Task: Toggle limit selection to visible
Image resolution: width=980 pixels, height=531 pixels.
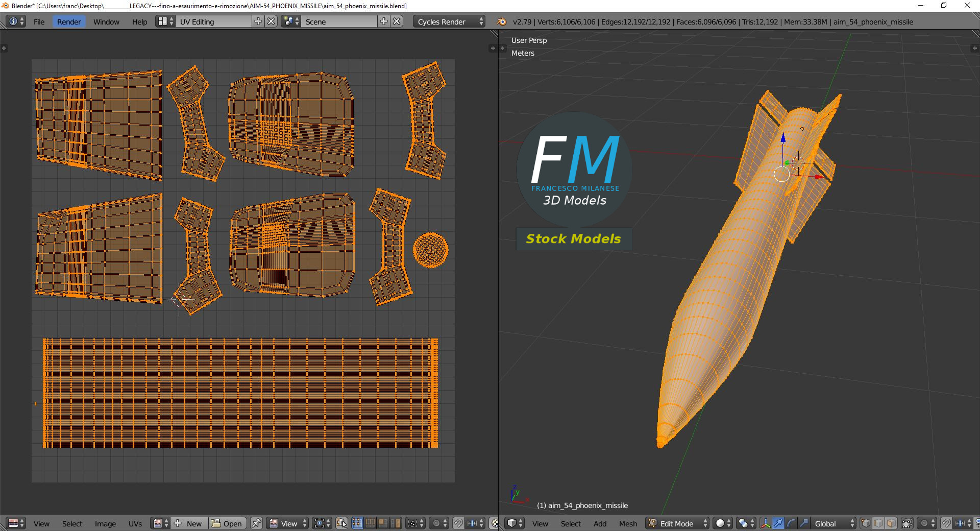Action: coord(907,523)
